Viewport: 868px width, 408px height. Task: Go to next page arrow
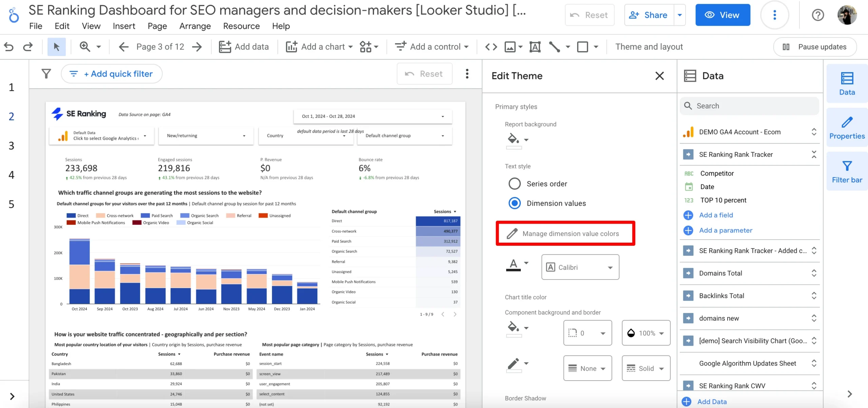197,47
